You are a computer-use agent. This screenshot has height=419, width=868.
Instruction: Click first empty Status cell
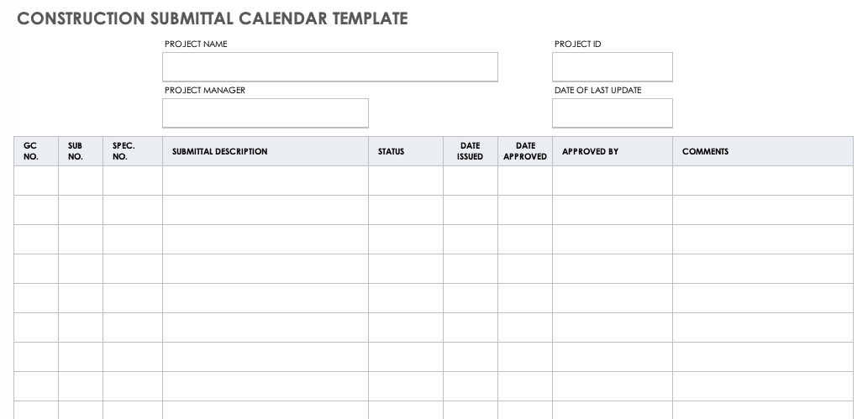[406, 181]
